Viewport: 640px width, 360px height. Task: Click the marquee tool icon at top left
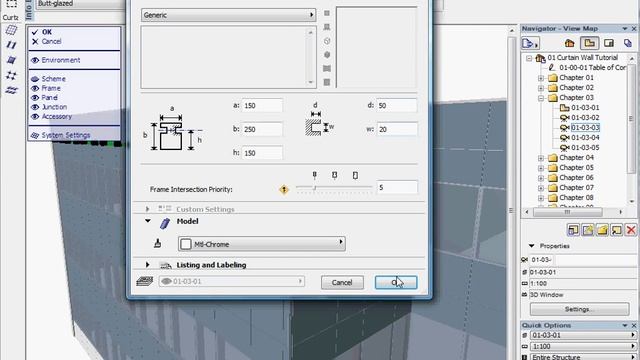[11, 4]
